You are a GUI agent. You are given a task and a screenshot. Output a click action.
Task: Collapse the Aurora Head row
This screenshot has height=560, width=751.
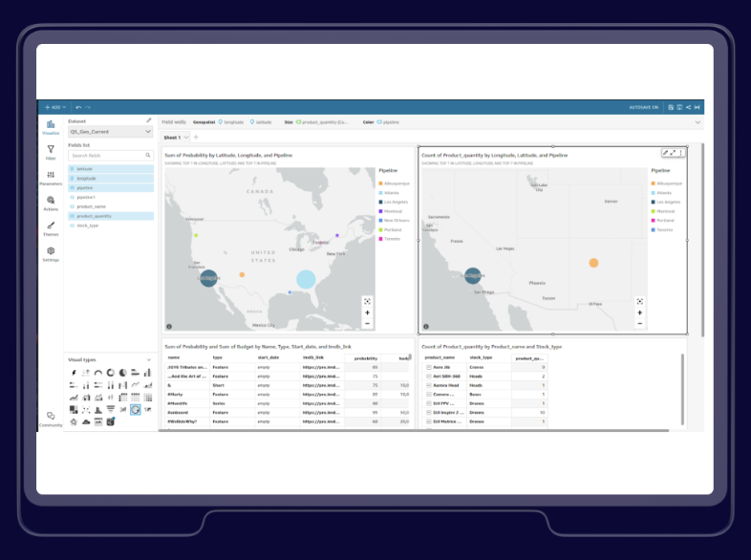point(429,386)
